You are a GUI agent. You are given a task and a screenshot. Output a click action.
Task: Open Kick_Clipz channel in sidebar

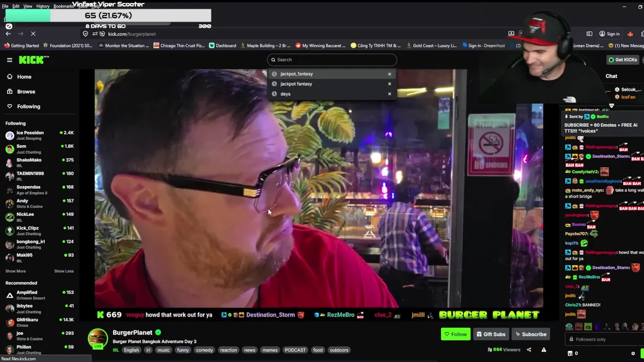coord(39,230)
